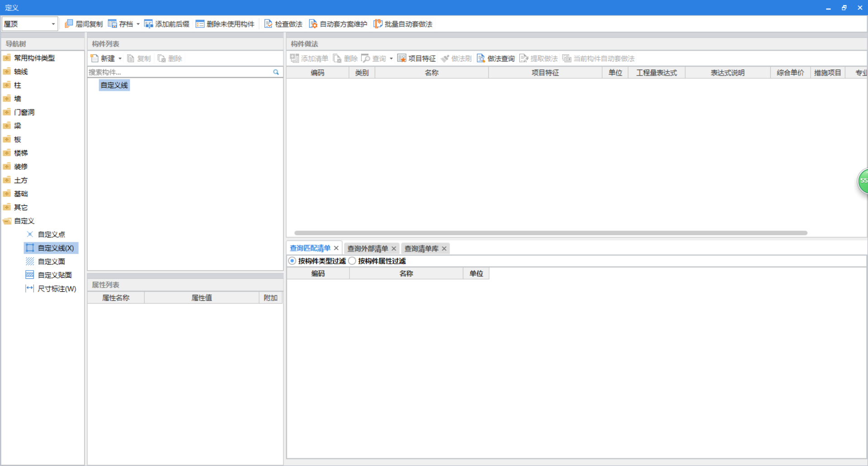Open the 屋顶 floor combo box
The width and height of the screenshot is (868, 466).
30,24
